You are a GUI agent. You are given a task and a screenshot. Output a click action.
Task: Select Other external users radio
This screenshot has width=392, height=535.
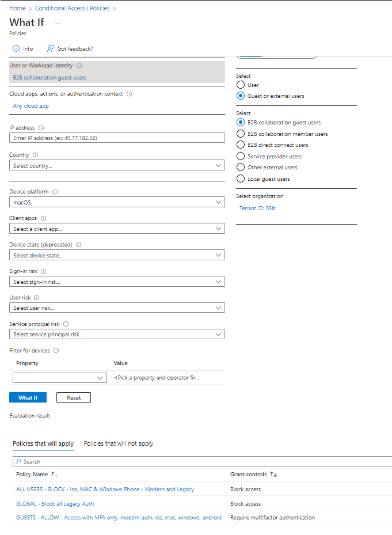pos(241,167)
